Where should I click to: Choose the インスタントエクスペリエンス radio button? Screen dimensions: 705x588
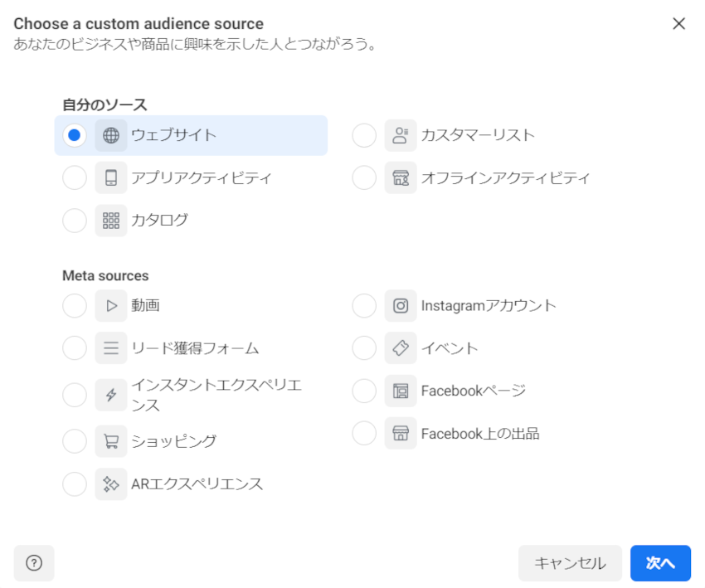[x=75, y=395]
